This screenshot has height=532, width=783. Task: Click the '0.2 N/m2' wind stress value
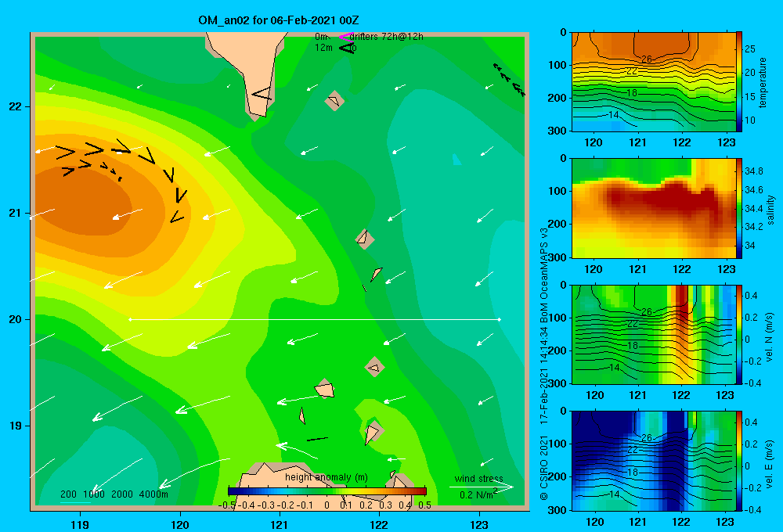coord(478,494)
